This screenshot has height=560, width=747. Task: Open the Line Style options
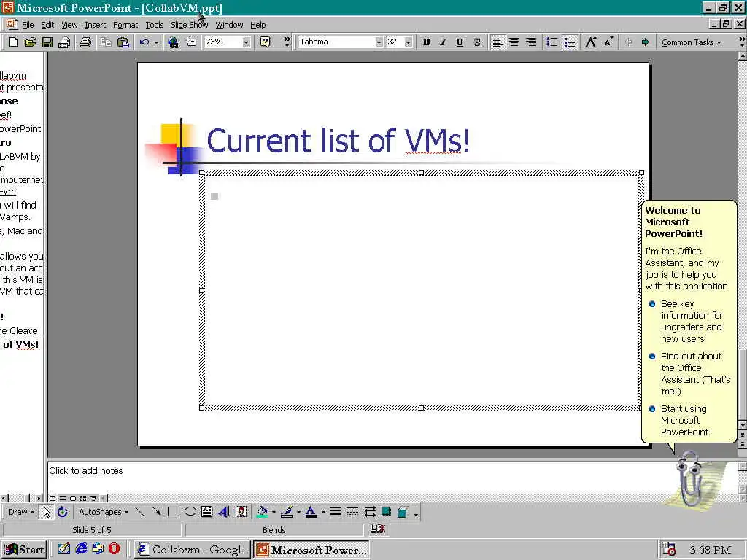tap(336, 512)
